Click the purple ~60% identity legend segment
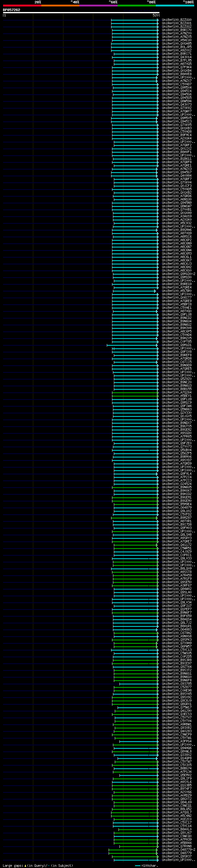 [98, 6]
